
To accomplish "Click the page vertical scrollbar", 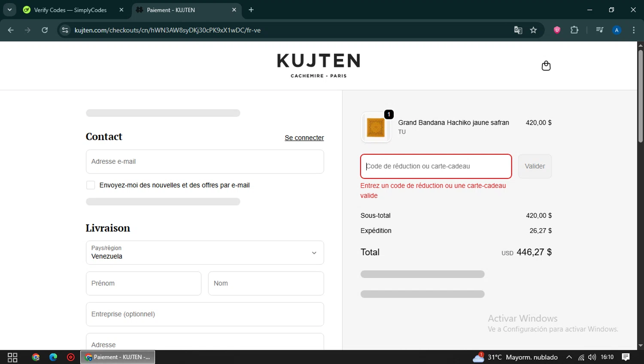I will click(641, 97).
